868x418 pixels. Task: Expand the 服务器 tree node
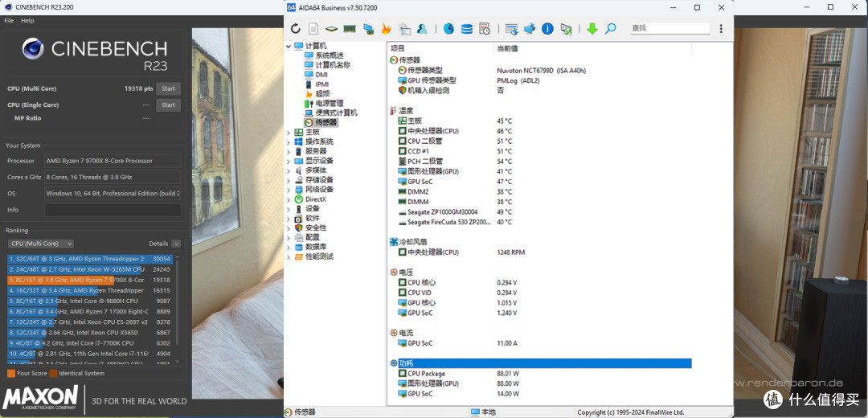point(289,151)
